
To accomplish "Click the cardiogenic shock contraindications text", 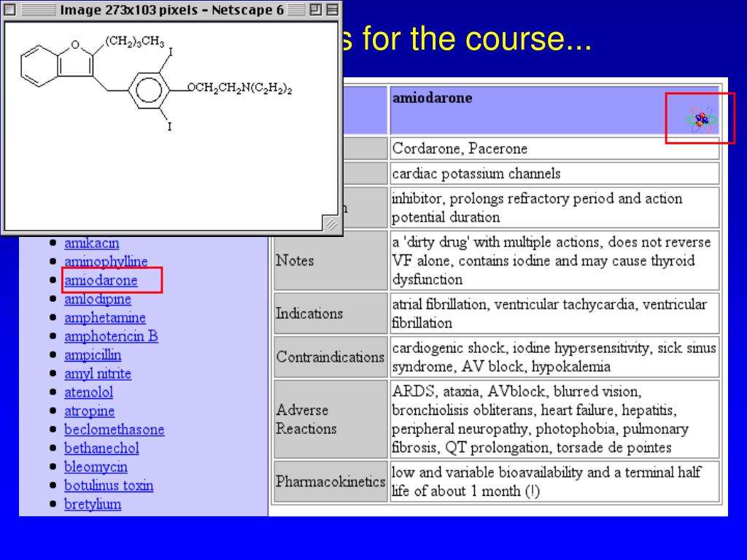I will (x=554, y=357).
